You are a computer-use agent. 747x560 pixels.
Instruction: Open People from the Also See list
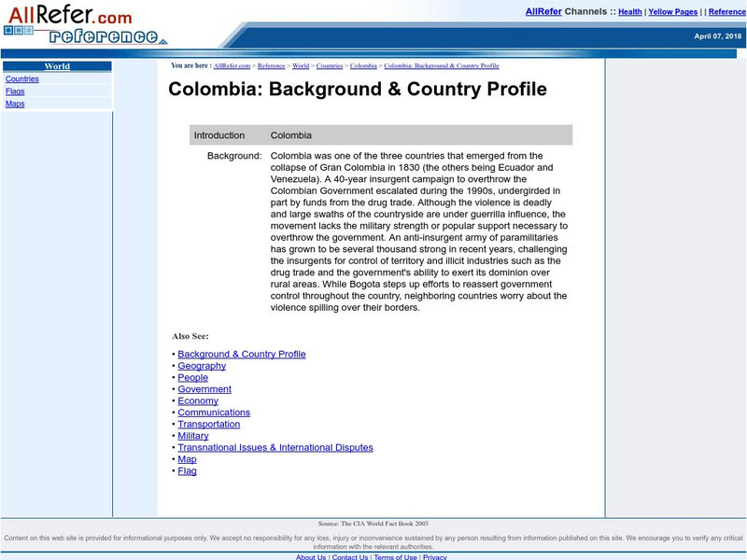click(193, 377)
